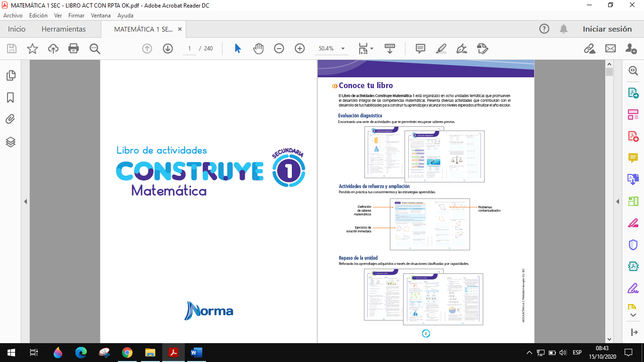Collapse the right tools pane arrow

618,201
